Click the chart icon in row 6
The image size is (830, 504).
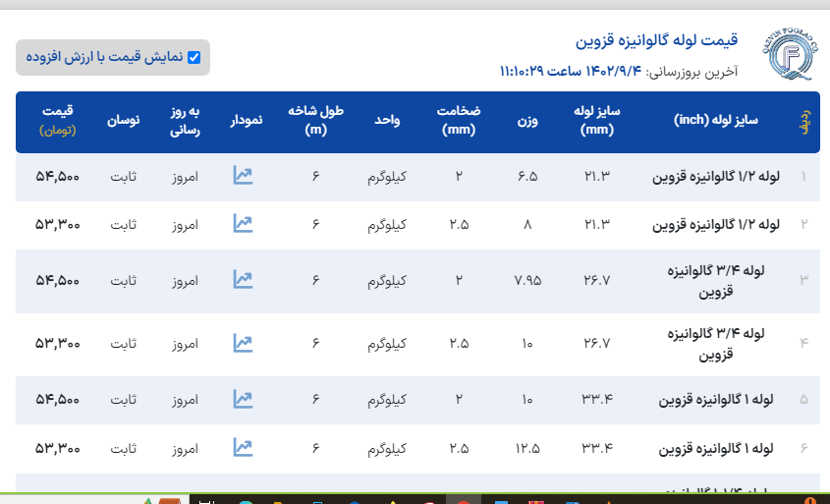coord(243,447)
